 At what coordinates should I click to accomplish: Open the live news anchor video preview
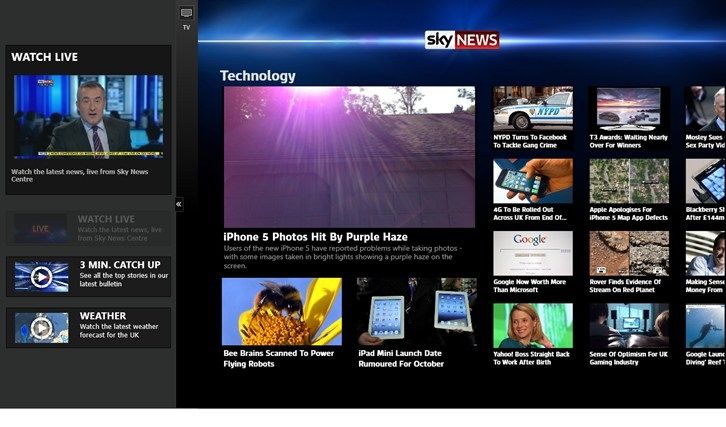tap(88, 117)
